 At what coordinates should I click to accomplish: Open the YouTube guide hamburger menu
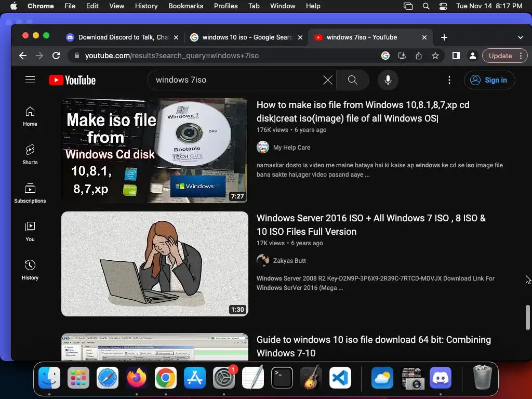point(30,79)
